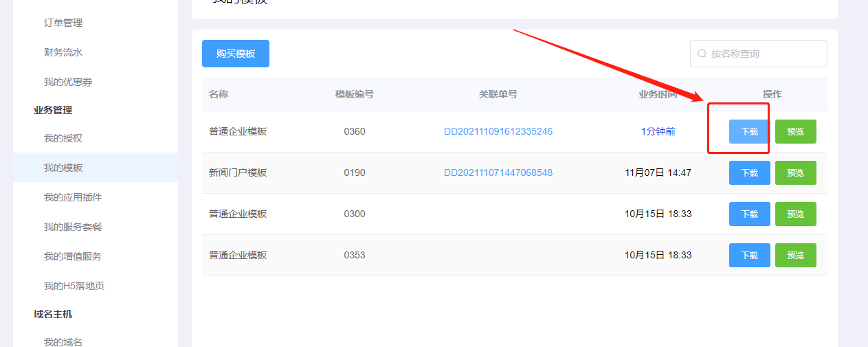Select 我的模板 sidebar item
The width and height of the screenshot is (868, 347).
tap(63, 168)
